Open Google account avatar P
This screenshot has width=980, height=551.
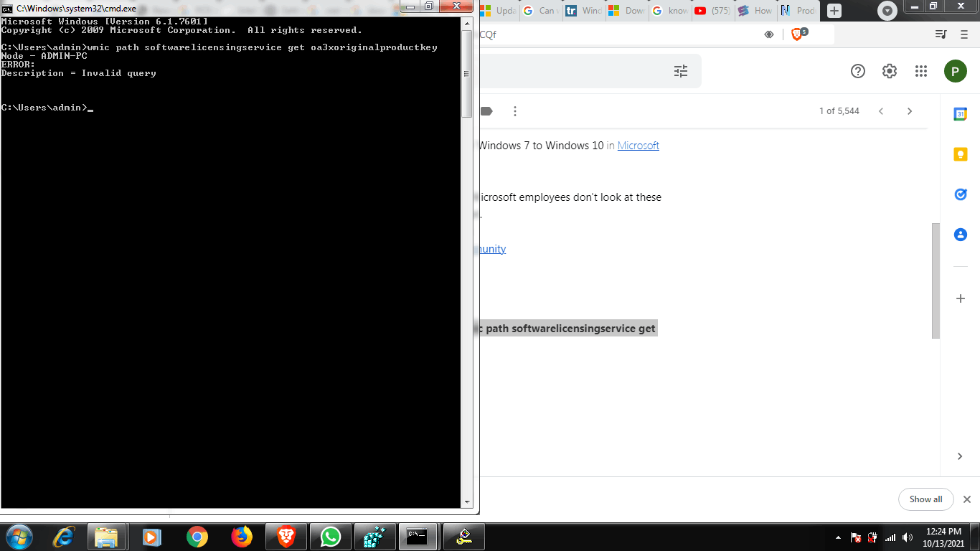point(955,71)
